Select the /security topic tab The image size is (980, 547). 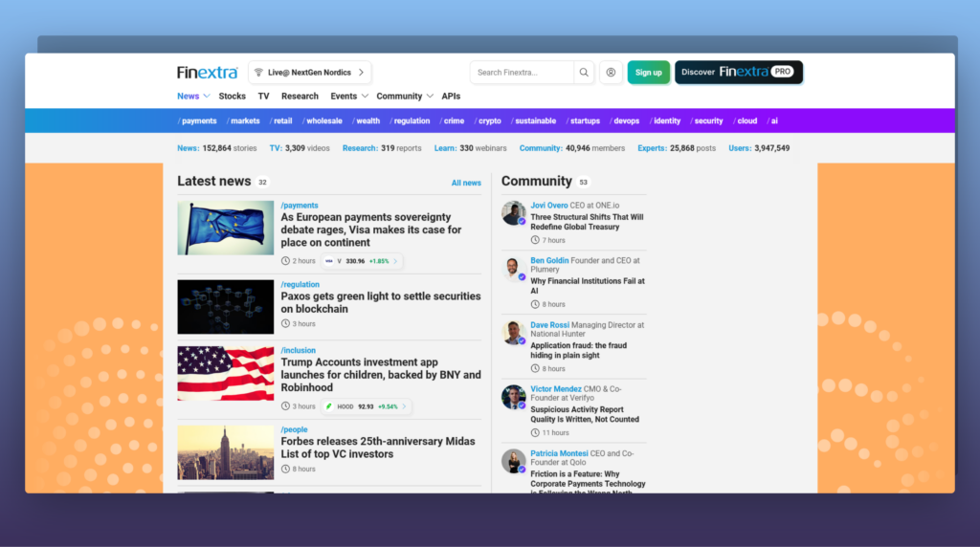(x=707, y=121)
